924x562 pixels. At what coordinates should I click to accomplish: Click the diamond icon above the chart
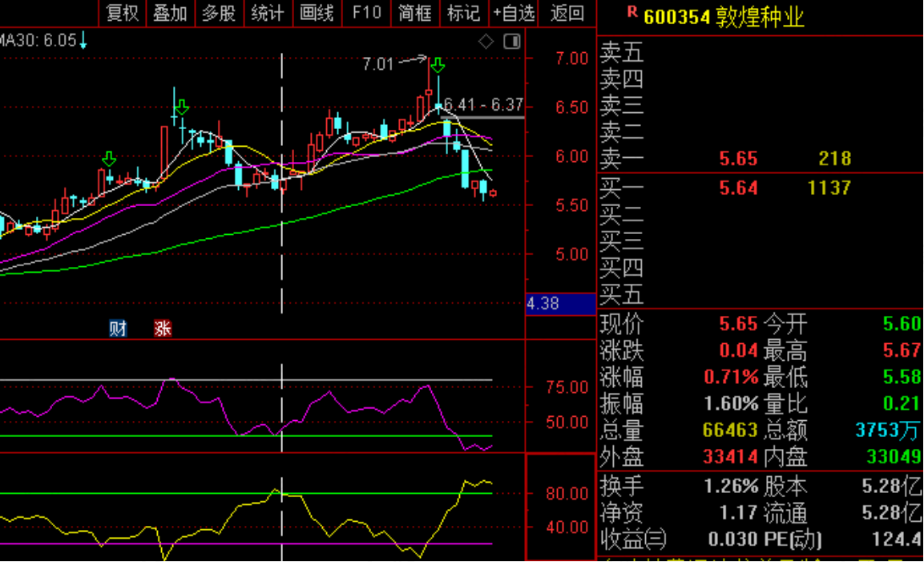(486, 41)
